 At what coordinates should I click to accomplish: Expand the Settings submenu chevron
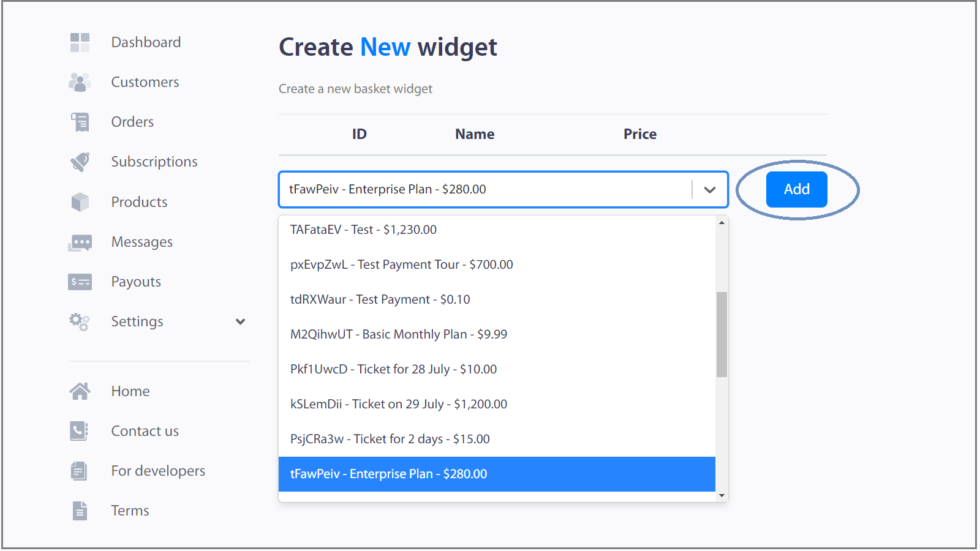(241, 321)
